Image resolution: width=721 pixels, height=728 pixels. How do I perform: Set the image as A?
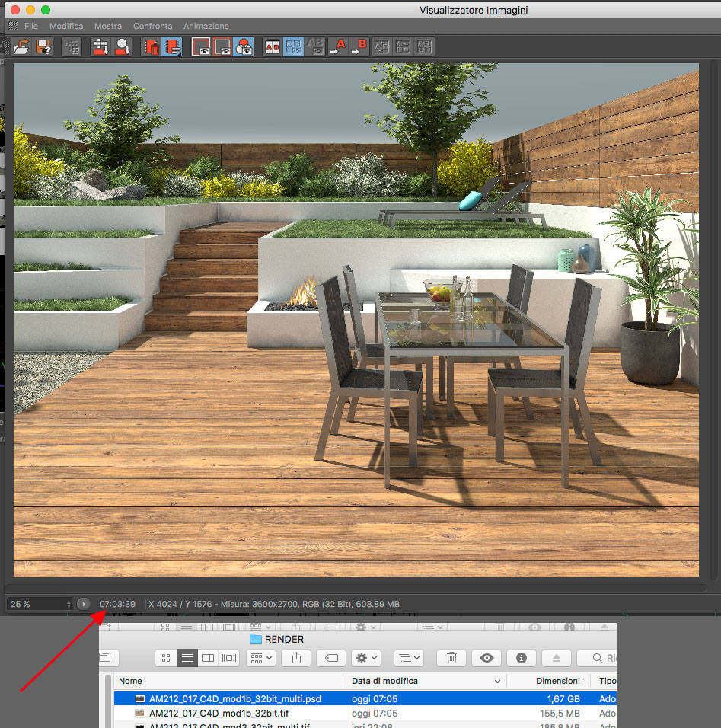337,47
